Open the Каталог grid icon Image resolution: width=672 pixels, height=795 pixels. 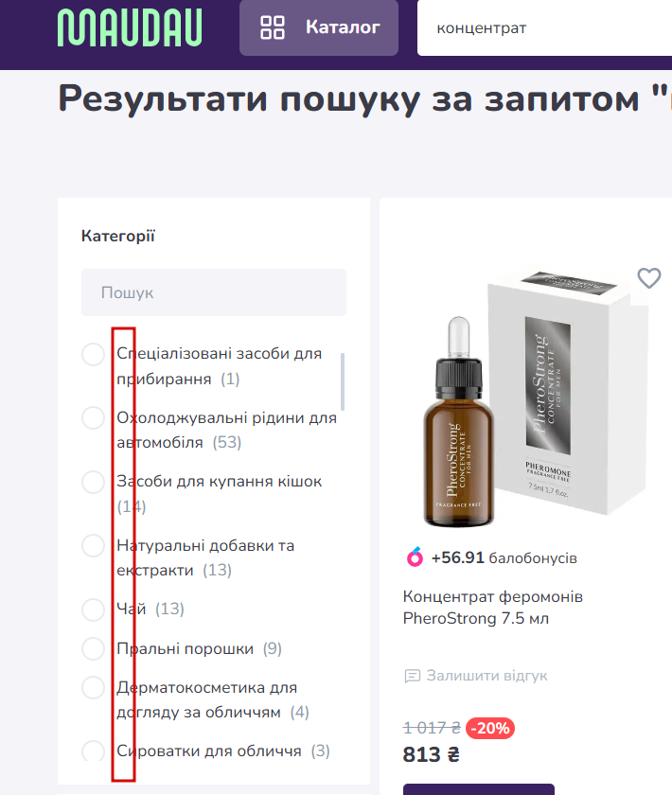click(273, 27)
